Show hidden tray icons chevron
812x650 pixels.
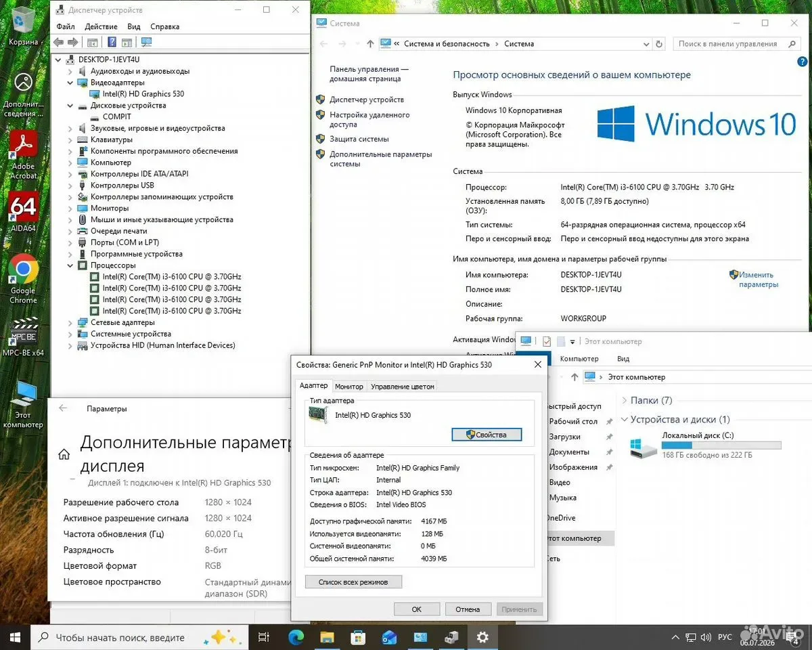pyautogui.click(x=674, y=637)
